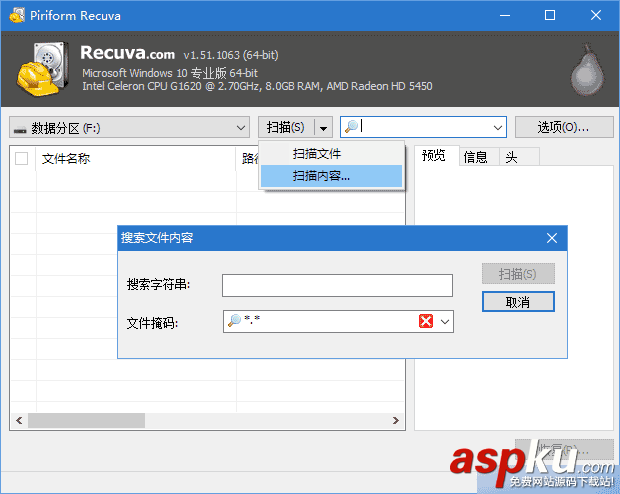Minimize the Piriform Recuva window
The width and height of the screenshot is (620, 494).
[x=505, y=15]
